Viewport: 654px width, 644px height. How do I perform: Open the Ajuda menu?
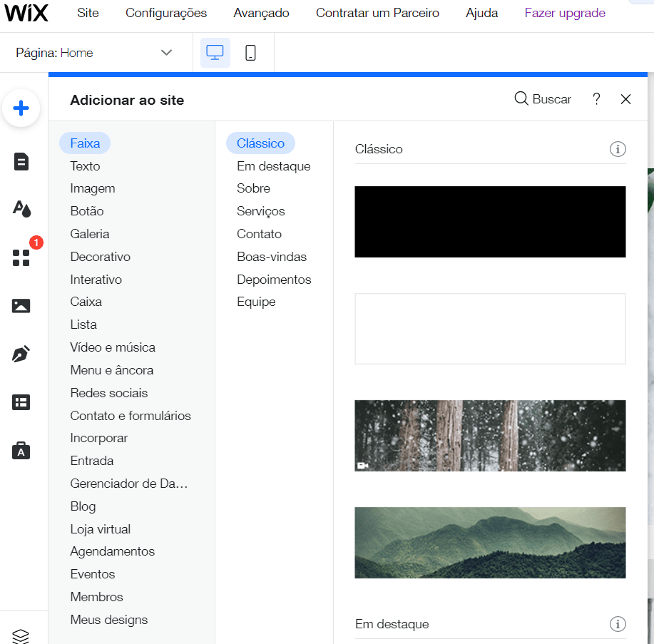click(x=481, y=13)
